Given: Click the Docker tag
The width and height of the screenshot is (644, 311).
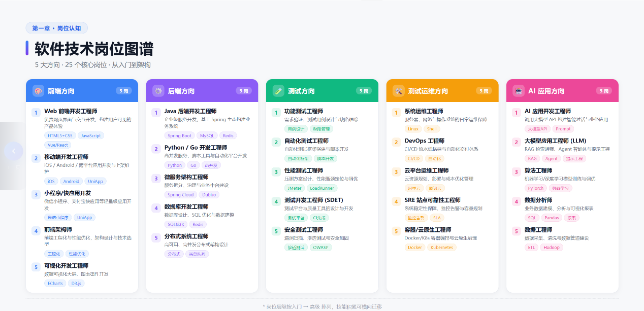Looking at the screenshot, I should (x=415, y=247).
